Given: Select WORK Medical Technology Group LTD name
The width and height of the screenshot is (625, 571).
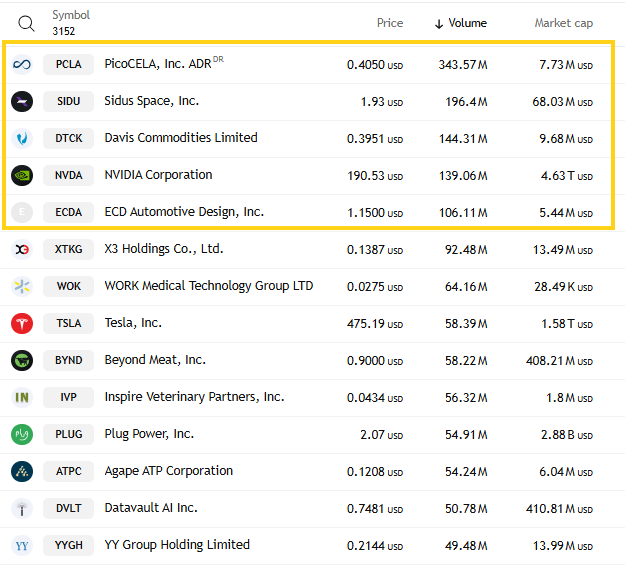Looking at the screenshot, I should pyautogui.click(x=209, y=286).
